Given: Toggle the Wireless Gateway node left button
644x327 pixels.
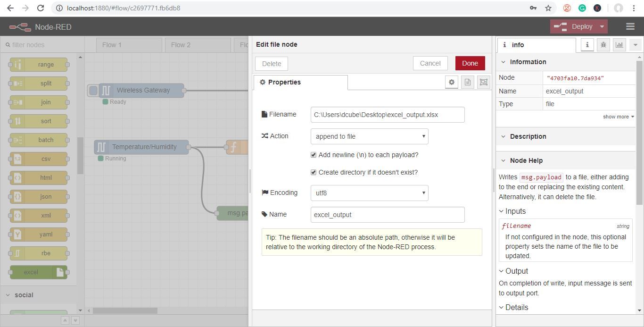Looking at the screenshot, I should [x=93, y=90].
